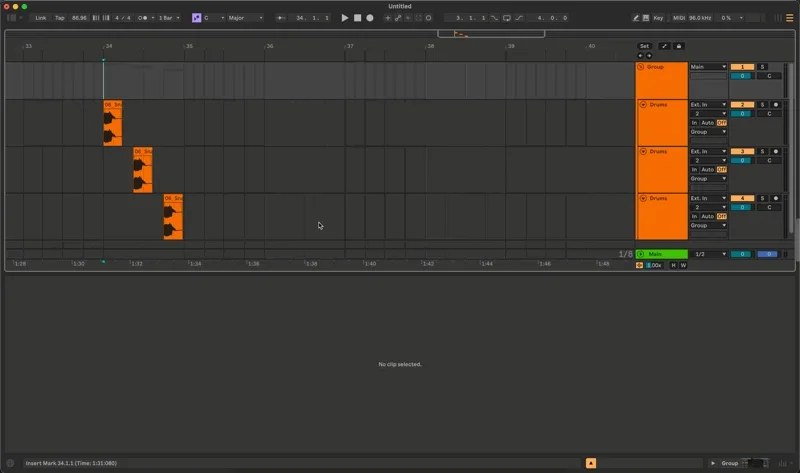This screenshot has width=800, height=473.
Task: Open third Drums track Group output dropdown
Action: [708, 226]
